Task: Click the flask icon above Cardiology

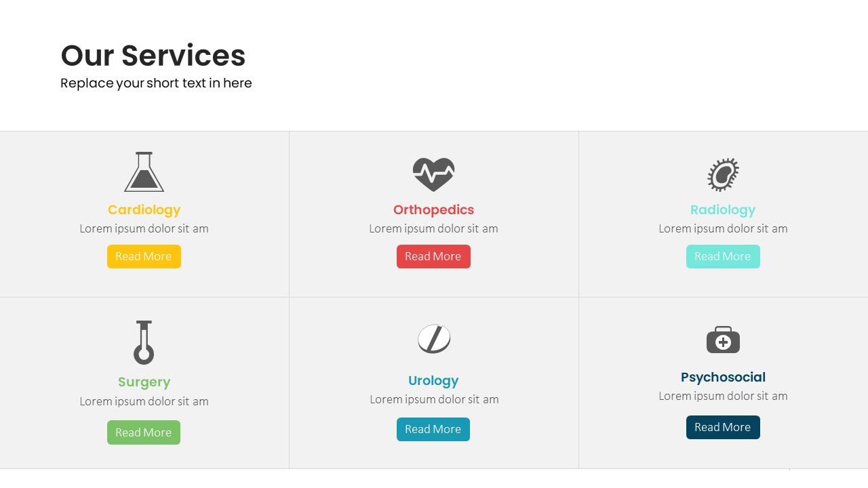Action: click(144, 173)
